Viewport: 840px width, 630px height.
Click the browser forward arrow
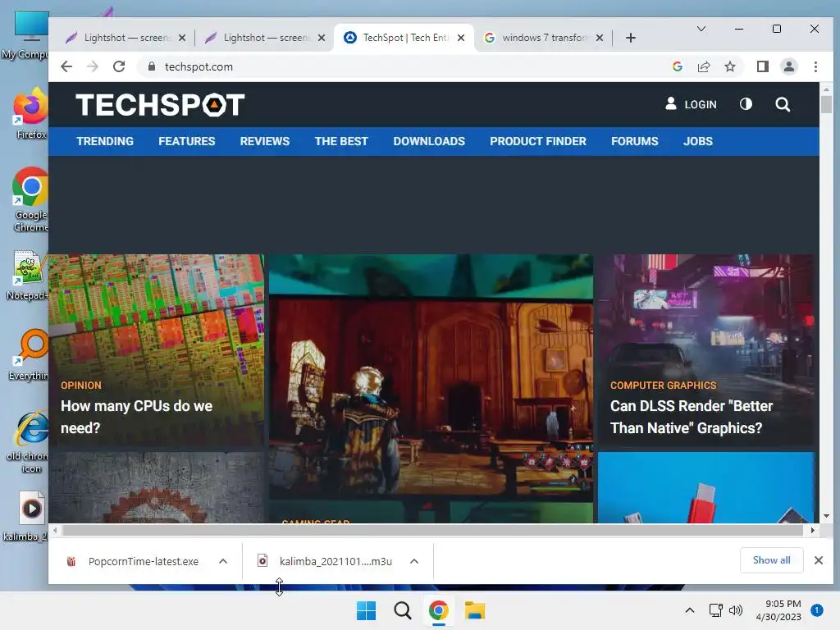pos(93,66)
